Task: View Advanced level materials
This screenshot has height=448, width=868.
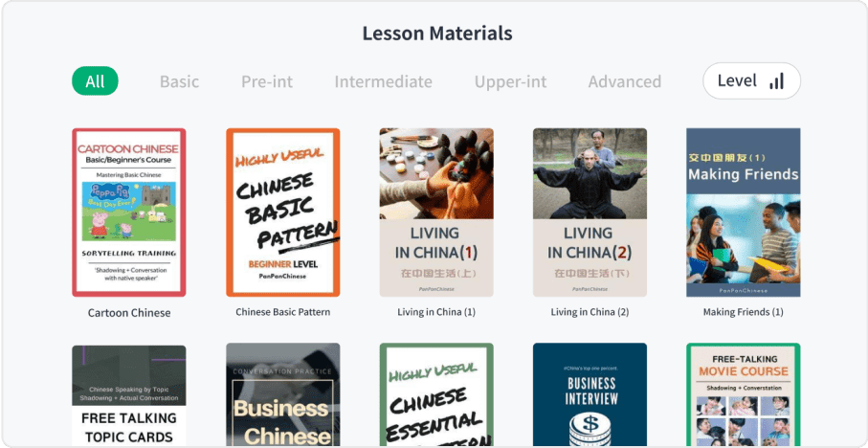Action: coord(624,81)
